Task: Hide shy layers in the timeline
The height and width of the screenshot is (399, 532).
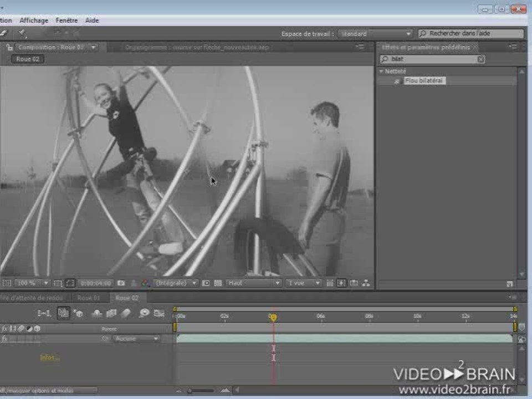Action: pos(96,313)
